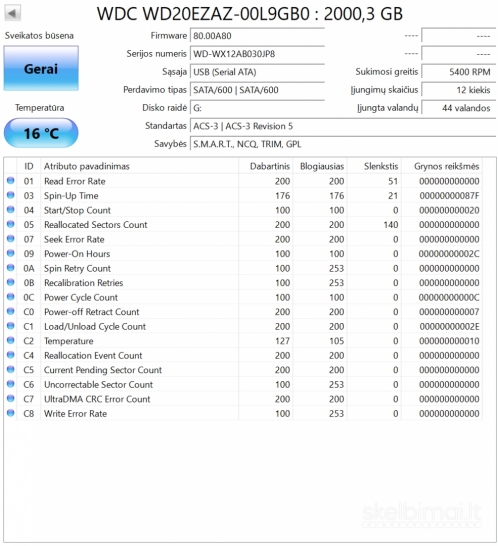Select the Read Error Rate attribute name
The image size is (498, 546).
coord(75,181)
